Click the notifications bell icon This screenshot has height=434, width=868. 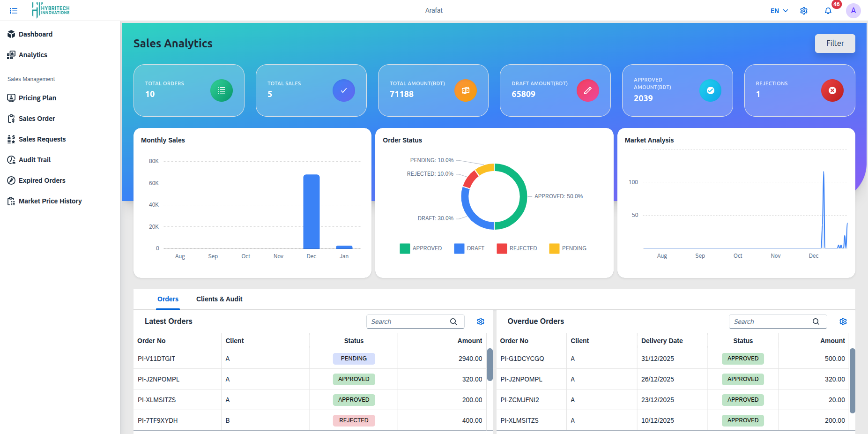(x=828, y=10)
